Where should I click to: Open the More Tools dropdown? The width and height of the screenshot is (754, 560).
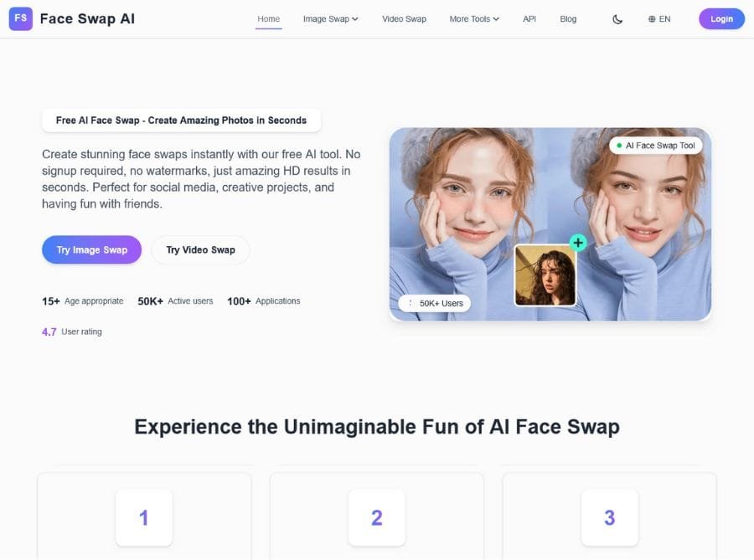tap(473, 18)
